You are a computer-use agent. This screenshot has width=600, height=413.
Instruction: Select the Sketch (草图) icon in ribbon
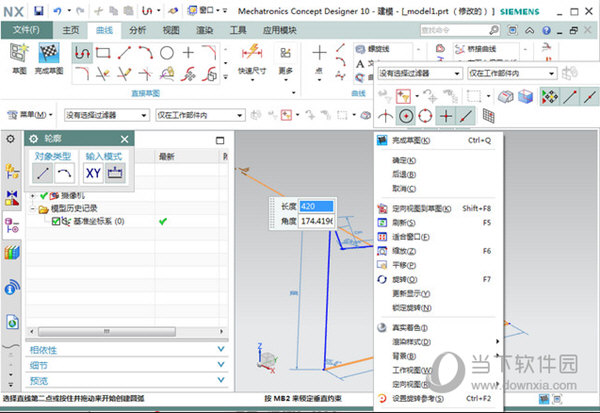(19, 54)
